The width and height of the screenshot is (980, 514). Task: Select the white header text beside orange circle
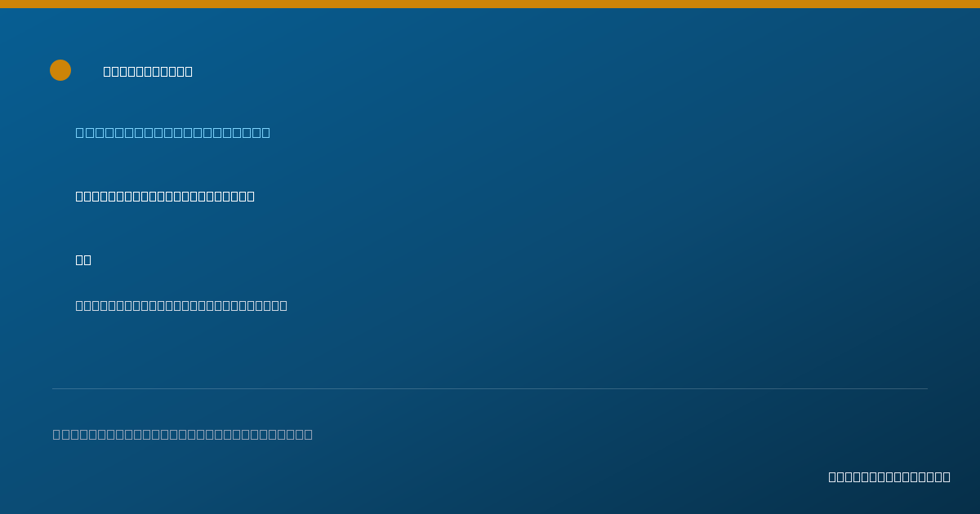coord(148,71)
